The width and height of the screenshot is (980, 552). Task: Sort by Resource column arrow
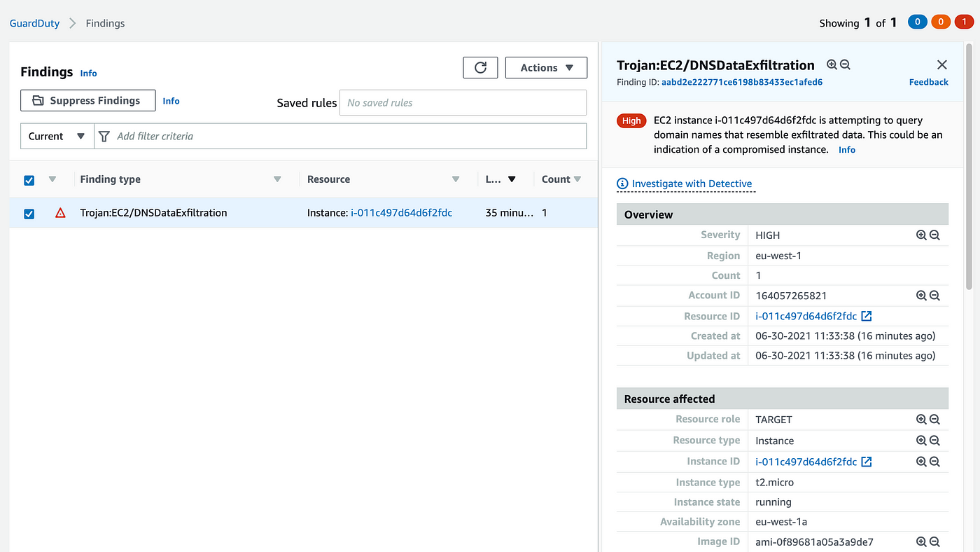(x=456, y=179)
